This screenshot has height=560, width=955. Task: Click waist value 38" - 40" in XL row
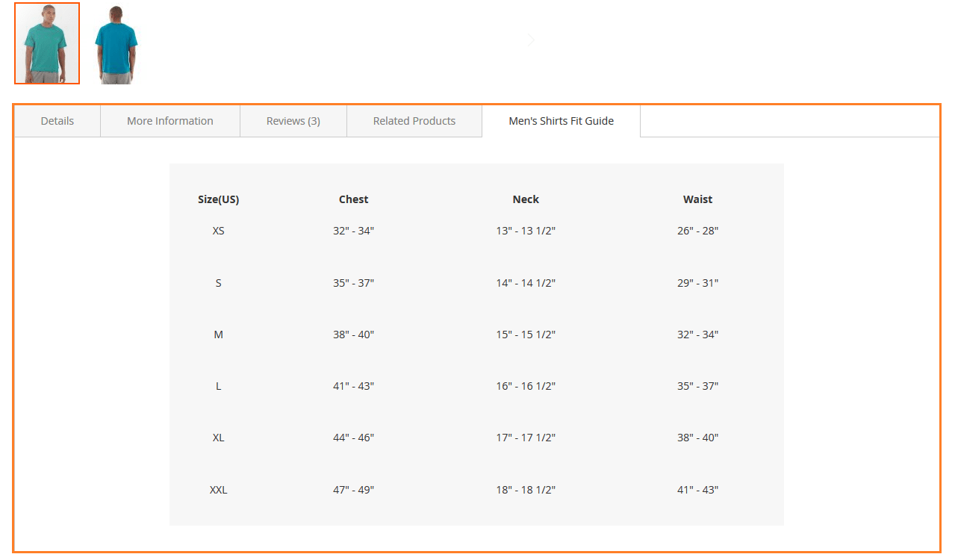(698, 438)
